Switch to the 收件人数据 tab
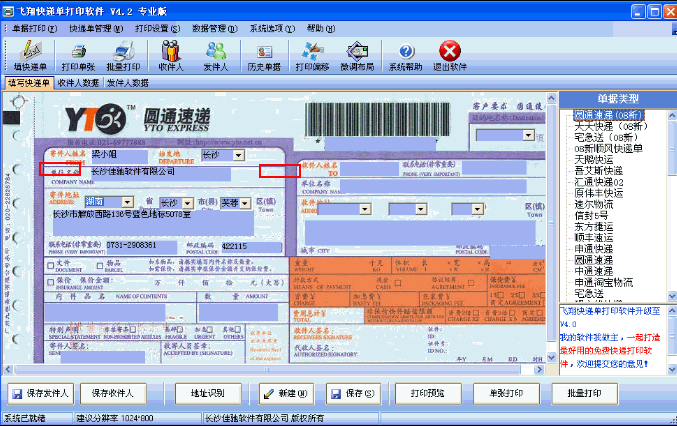The height and width of the screenshot is (426, 677). tap(78, 83)
